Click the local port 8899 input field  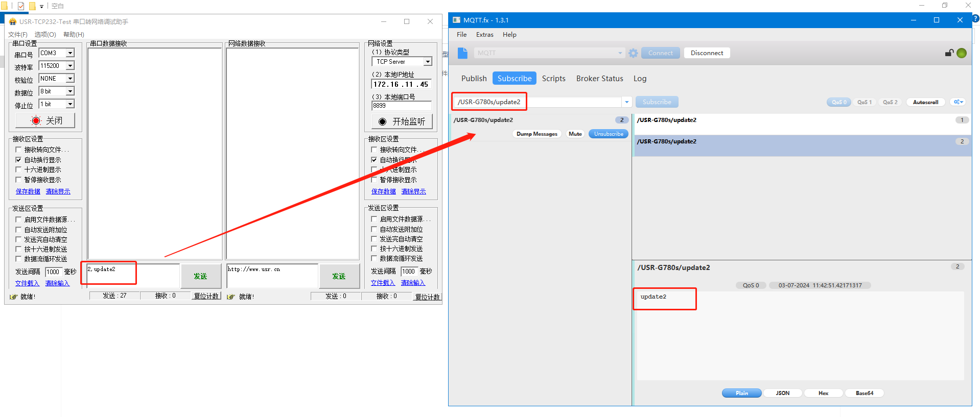tap(401, 106)
